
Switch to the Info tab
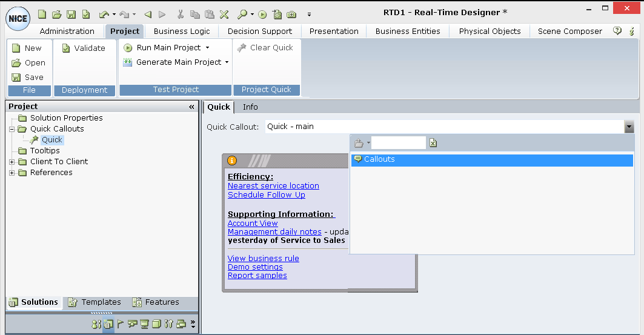click(250, 107)
